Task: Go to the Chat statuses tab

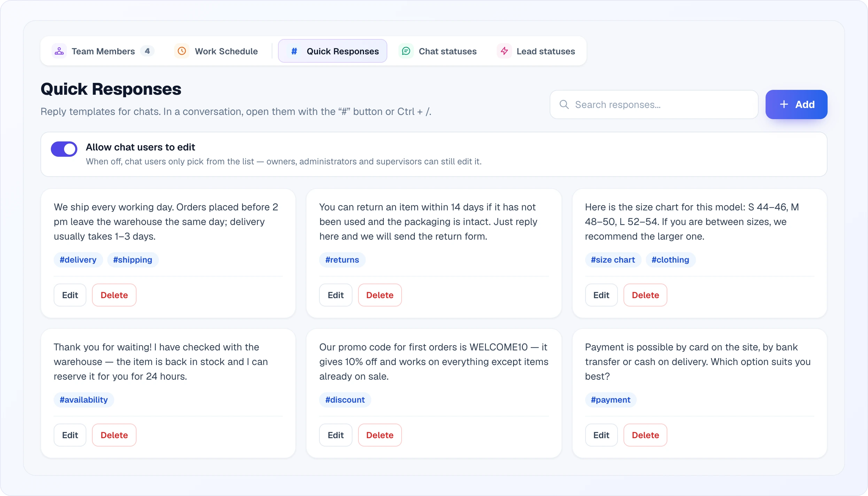Action: (x=437, y=51)
